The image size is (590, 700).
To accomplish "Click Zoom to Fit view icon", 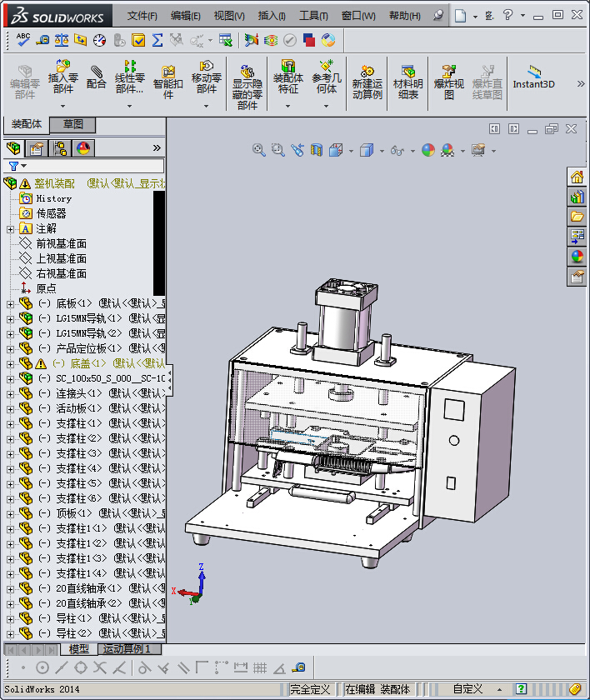I will tap(259, 150).
